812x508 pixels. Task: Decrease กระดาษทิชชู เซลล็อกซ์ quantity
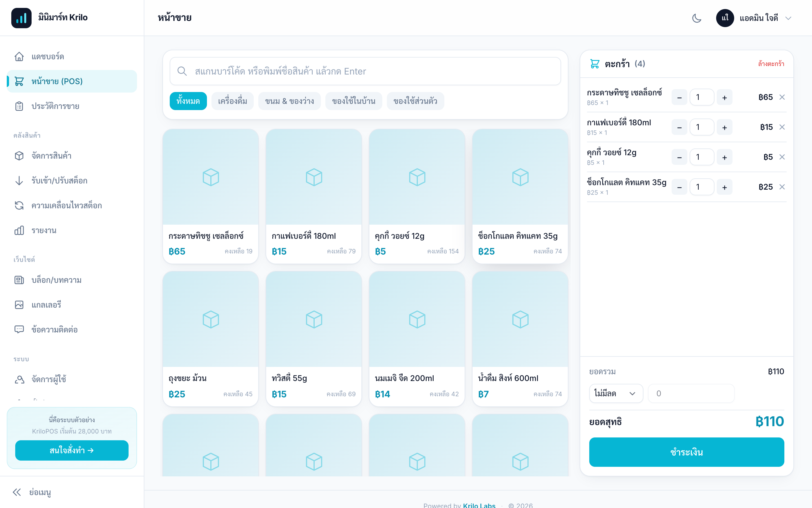[x=679, y=97]
